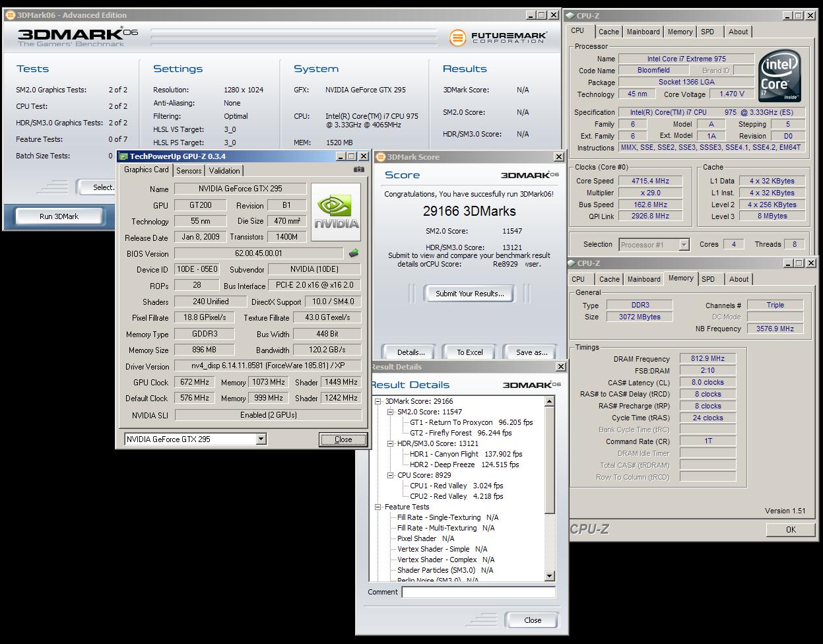Screen dimensions: 823x644
Task: Switch to the Validation tab in GPU-Z
Action: [x=224, y=170]
